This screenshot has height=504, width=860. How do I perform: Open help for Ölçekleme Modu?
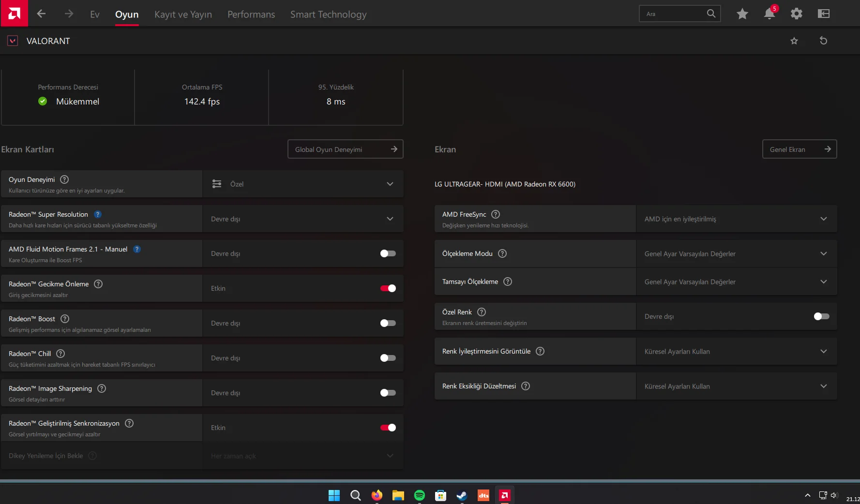[502, 253]
